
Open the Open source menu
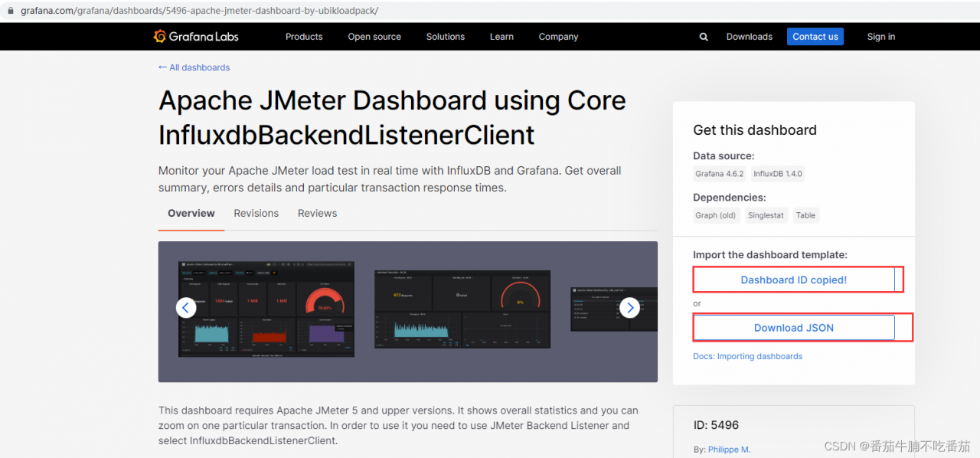coord(374,37)
